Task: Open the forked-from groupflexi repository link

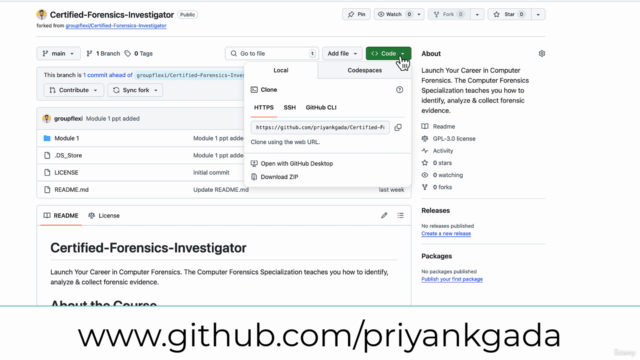Action: (x=116, y=25)
